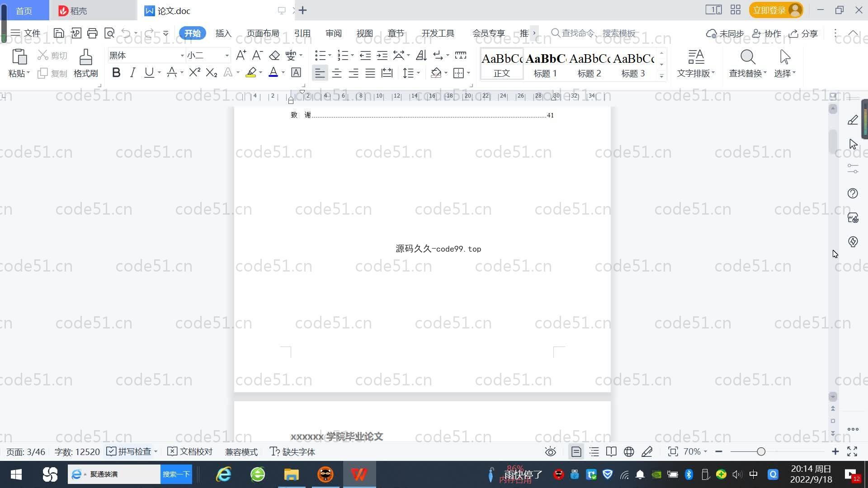
Task: Click the sort A-Z icon
Action: 421,55
